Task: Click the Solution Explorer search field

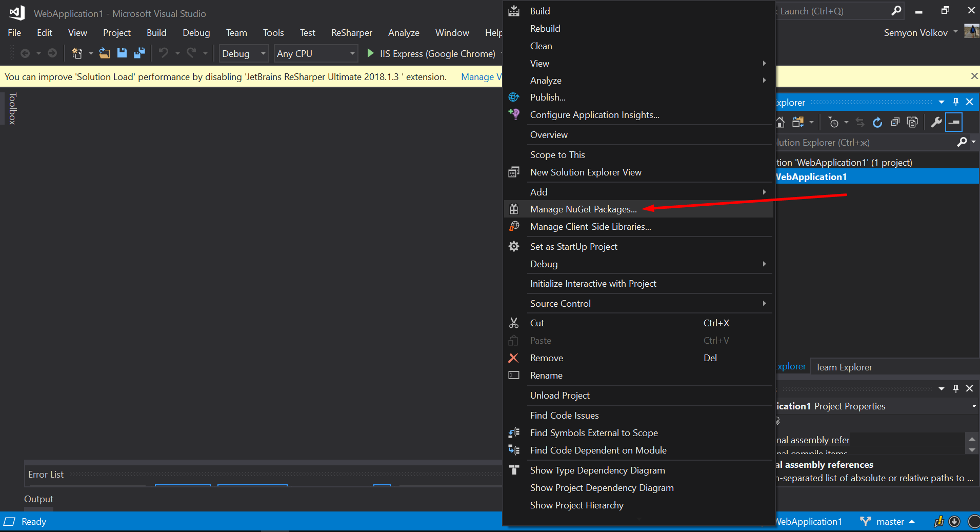Action: click(x=864, y=142)
